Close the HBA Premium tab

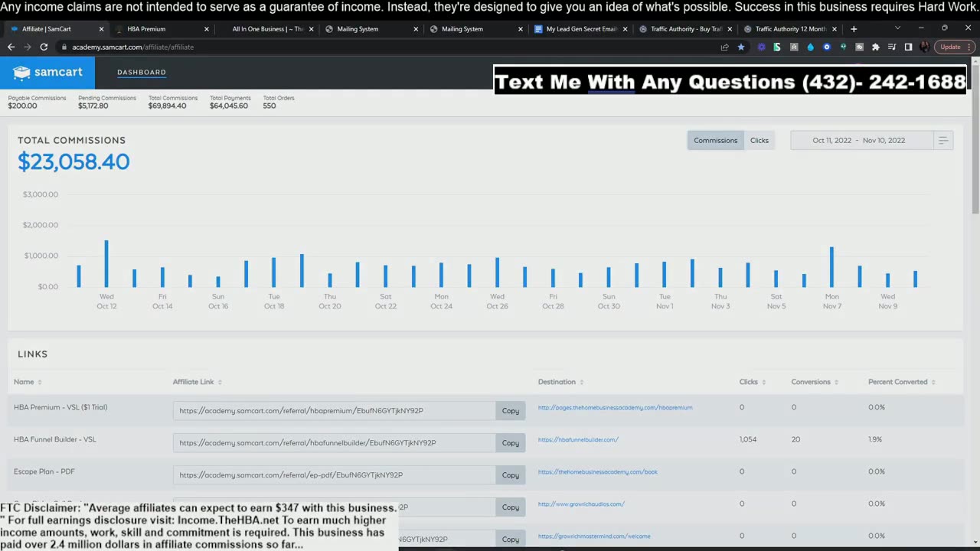pos(206,29)
